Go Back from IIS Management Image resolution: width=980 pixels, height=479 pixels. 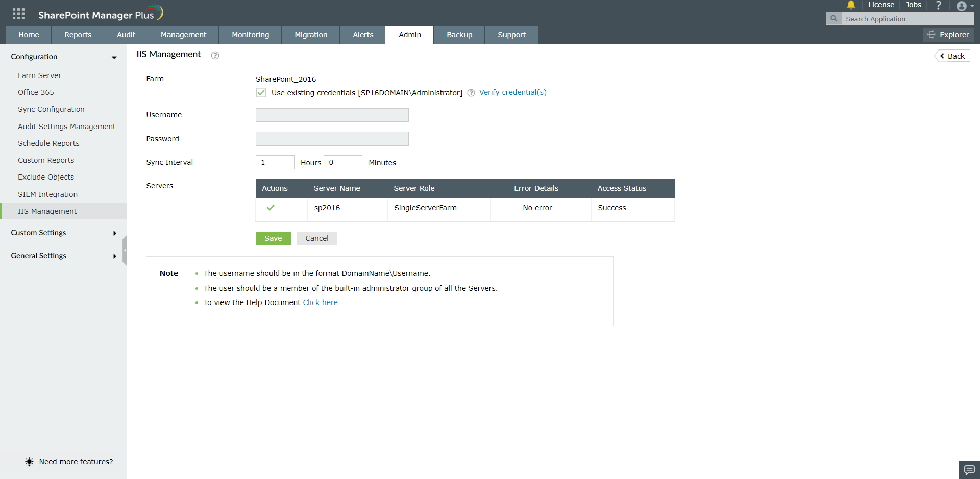tap(952, 56)
